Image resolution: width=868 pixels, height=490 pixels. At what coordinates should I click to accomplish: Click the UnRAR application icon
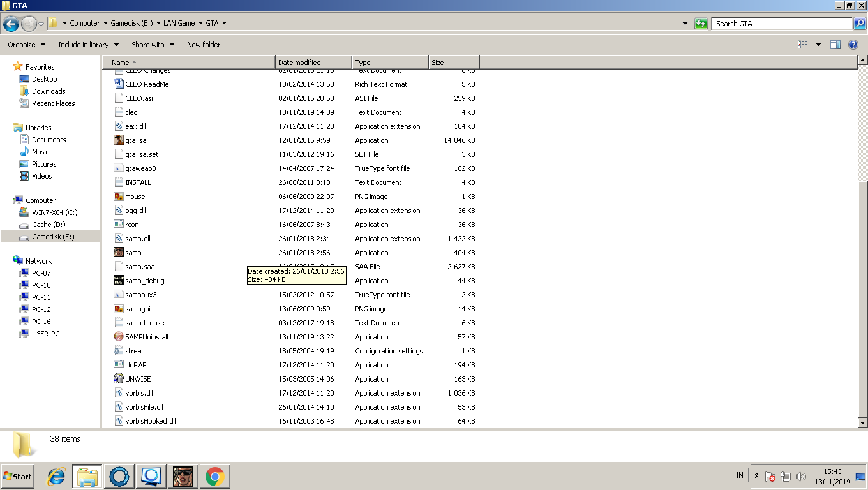tap(119, 365)
